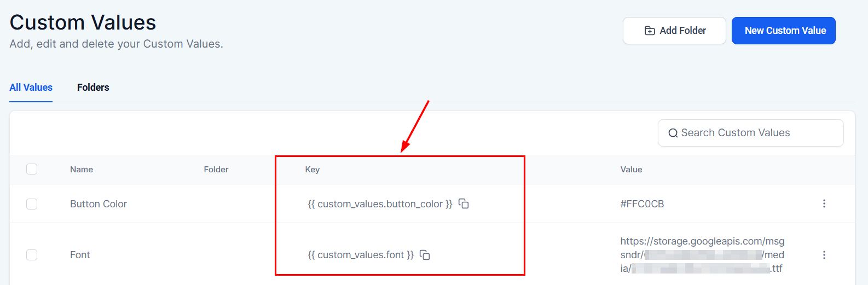Open the Font row three-dot menu
The height and width of the screenshot is (285, 868).
824,255
